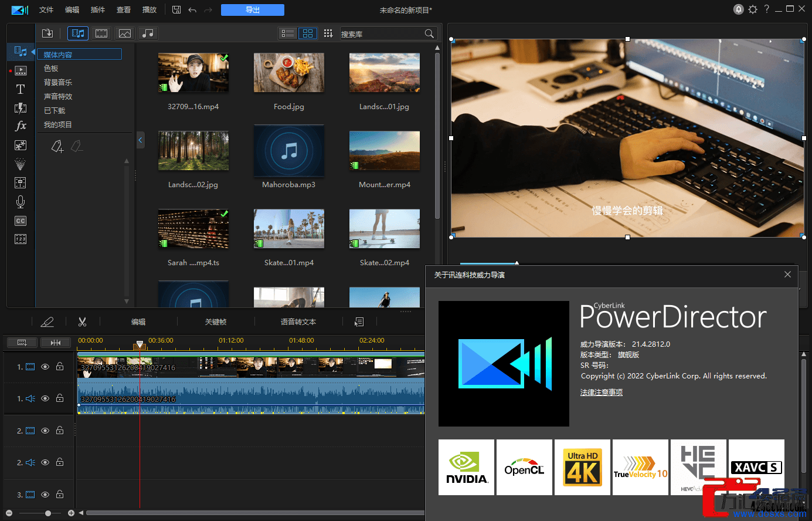Screen dimensions: 812x521
Task: Show all media filter button
Action: [78, 33]
